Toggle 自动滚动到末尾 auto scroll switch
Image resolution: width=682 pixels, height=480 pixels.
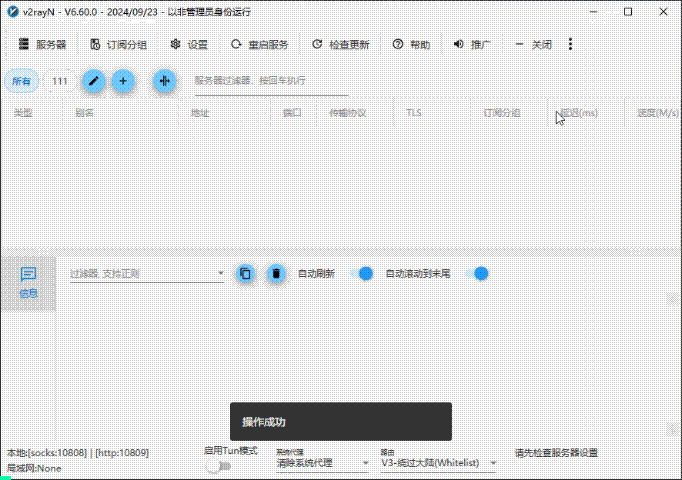pyautogui.click(x=477, y=273)
